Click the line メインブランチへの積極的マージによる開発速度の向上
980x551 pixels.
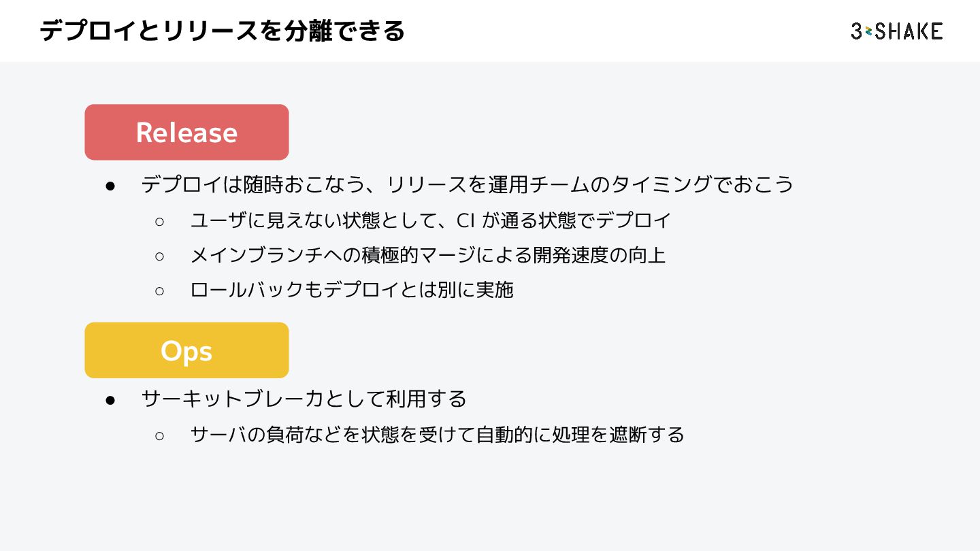tap(427, 256)
